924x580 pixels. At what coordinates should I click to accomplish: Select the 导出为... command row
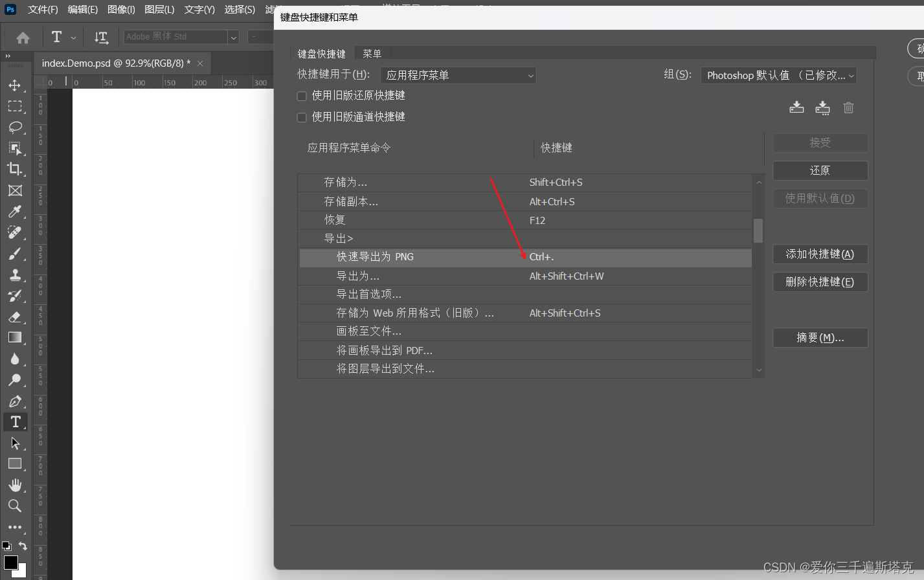coord(525,276)
